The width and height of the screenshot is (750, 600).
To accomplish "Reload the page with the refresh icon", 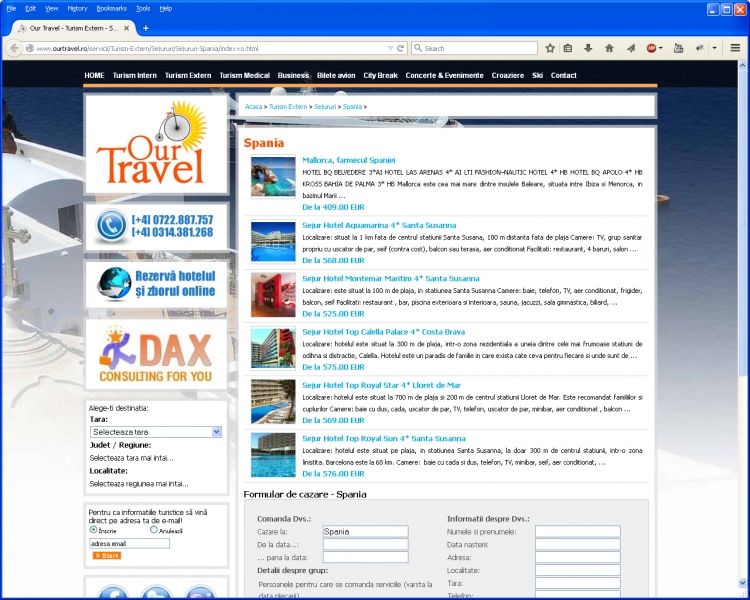I will (x=401, y=48).
